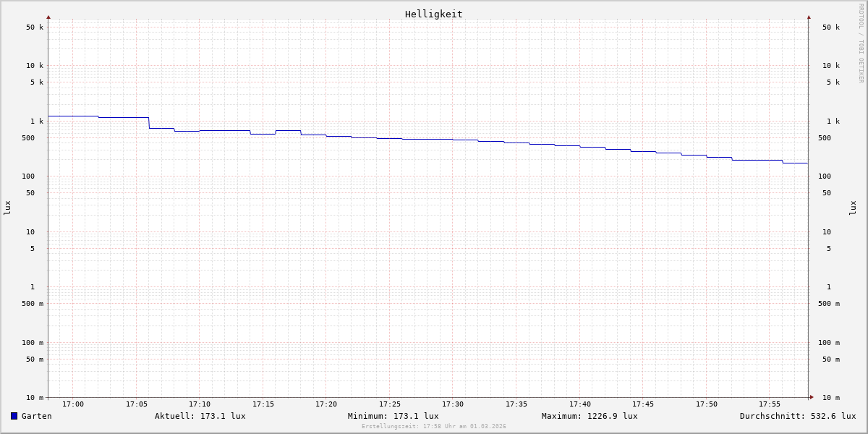The image size is (868, 434).
Task: Click the 17:00 time axis label
Action: (73, 404)
